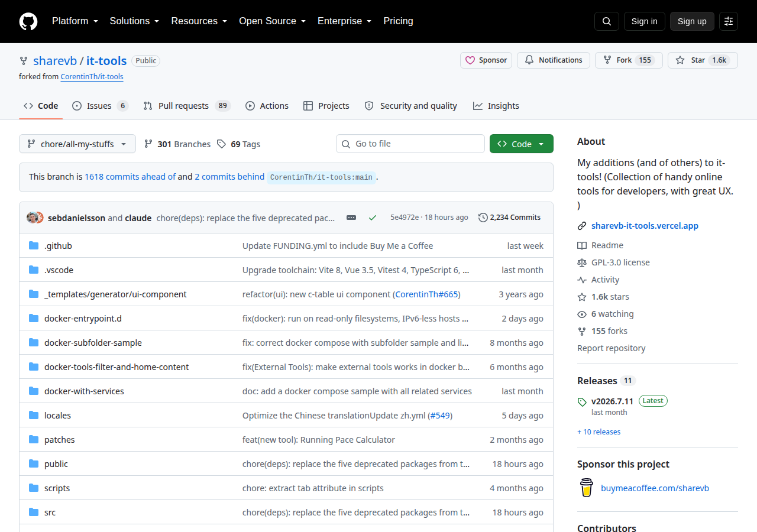View the green check commit status

click(373, 218)
